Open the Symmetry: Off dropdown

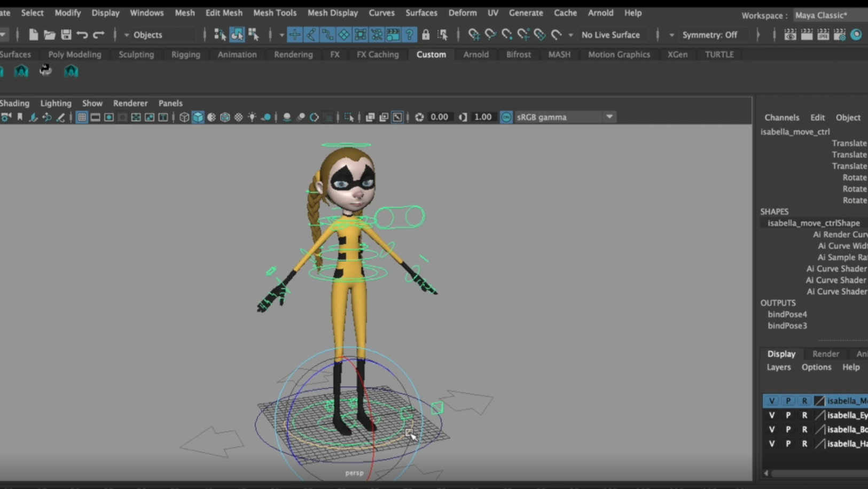click(x=714, y=35)
